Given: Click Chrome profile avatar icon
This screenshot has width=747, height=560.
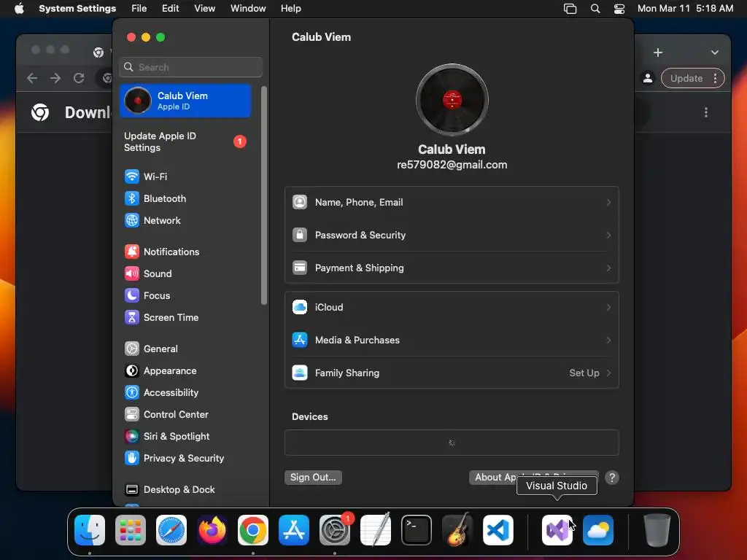Looking at the screenshot, I should click(x=648, y=79).
